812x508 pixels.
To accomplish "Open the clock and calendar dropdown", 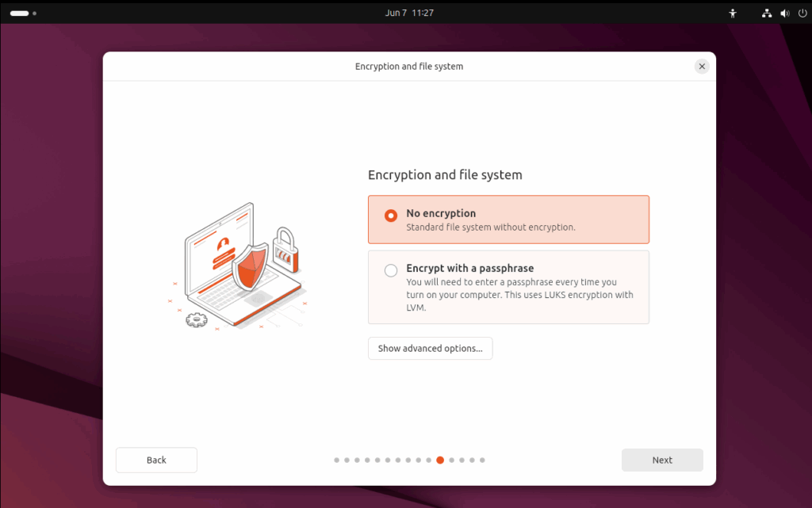I will coord(409,13).
